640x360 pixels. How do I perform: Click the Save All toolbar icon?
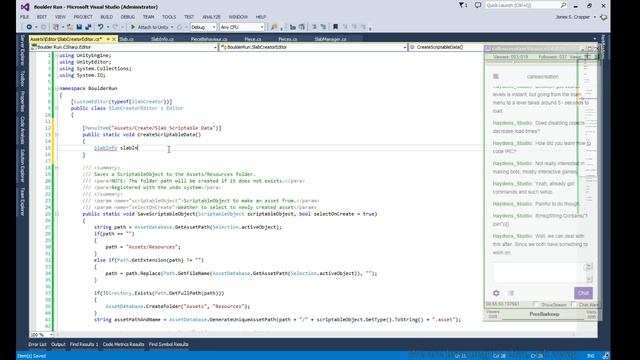pos(88,27)
